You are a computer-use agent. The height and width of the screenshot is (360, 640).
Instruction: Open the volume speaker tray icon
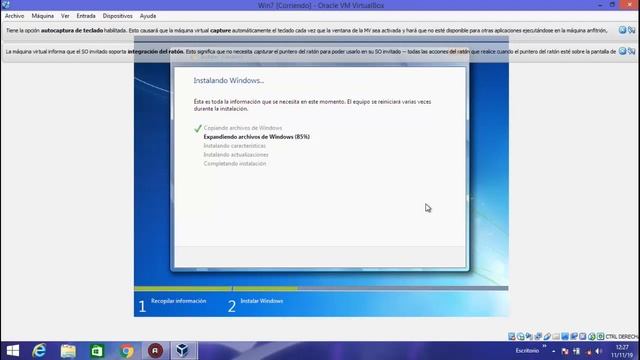point(598,351)
